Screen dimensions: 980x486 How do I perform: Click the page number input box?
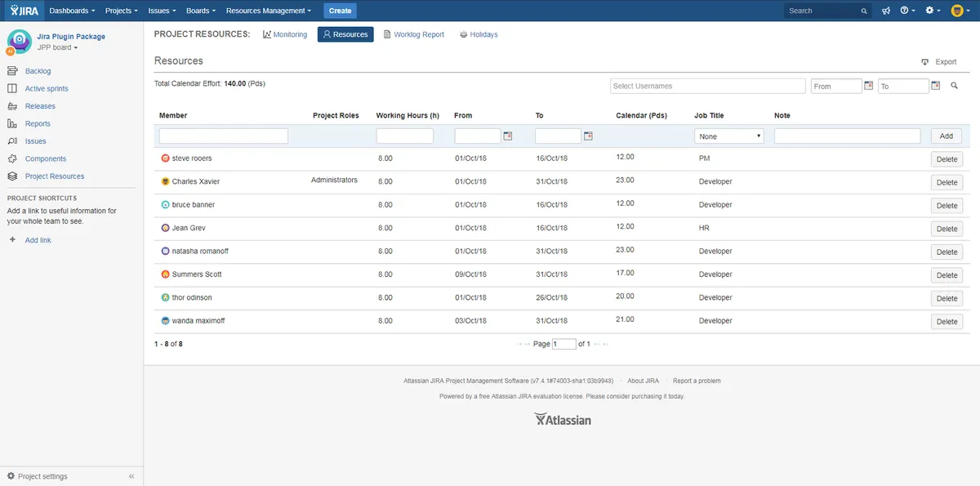564,344
